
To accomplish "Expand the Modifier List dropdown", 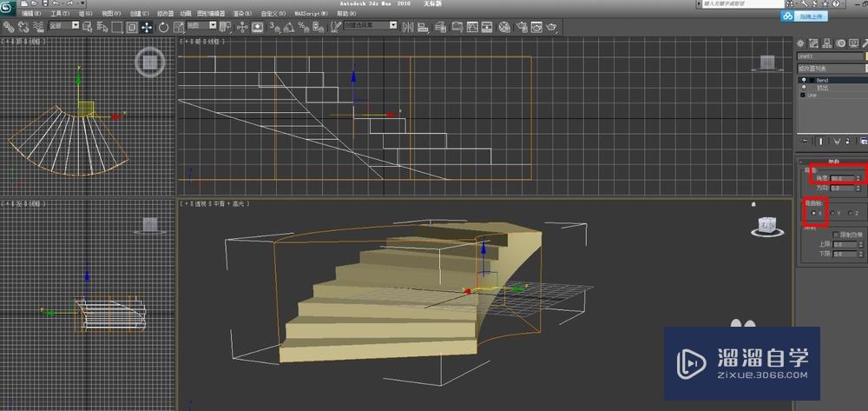I will pyautogui.click(x=831, y=69).
